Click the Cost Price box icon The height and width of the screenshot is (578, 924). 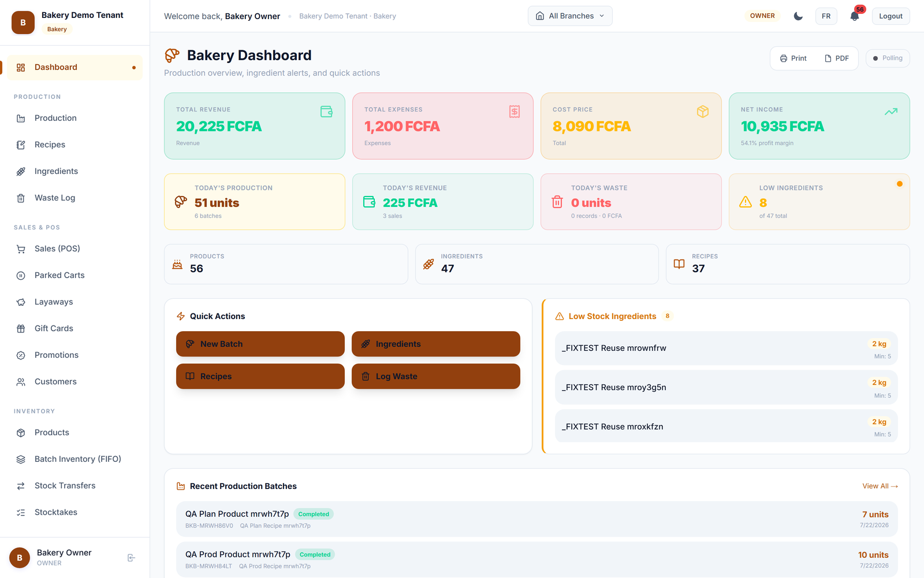[x=703, y=112]
